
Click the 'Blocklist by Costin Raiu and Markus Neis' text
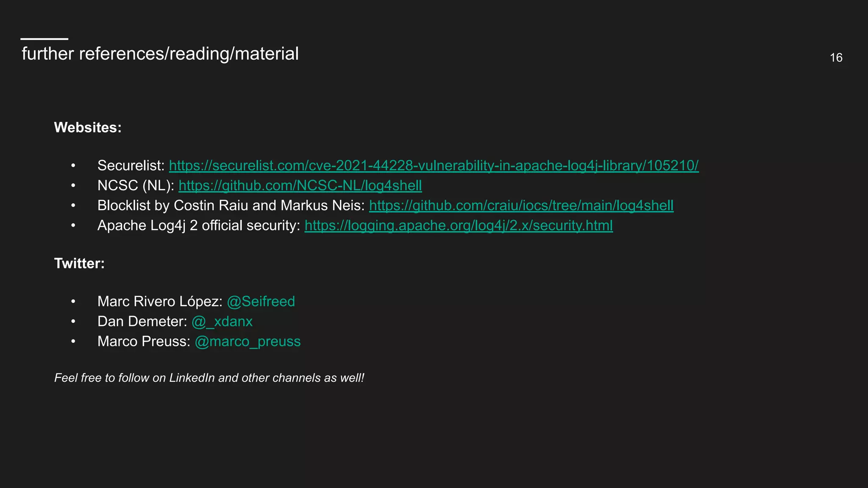tap(229, 205)
